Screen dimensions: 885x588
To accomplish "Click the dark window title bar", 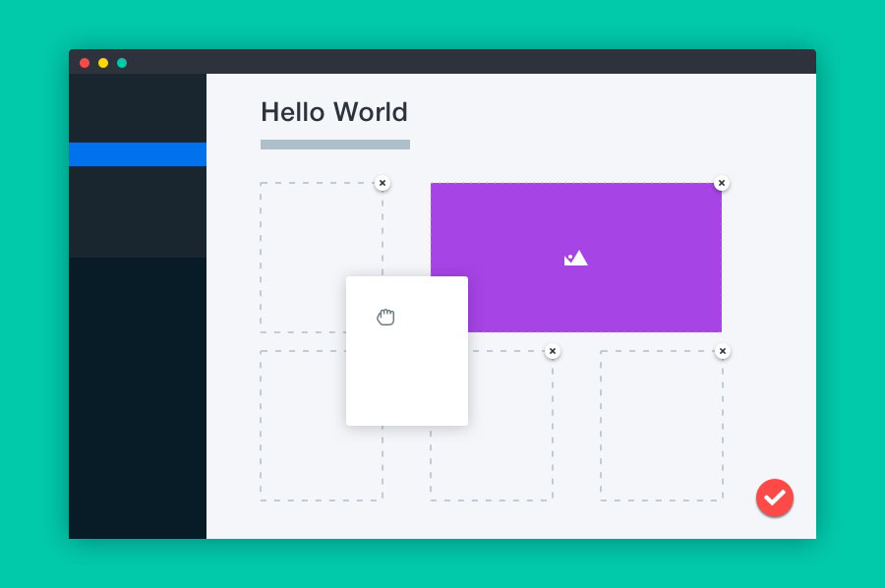I will 442,60.
